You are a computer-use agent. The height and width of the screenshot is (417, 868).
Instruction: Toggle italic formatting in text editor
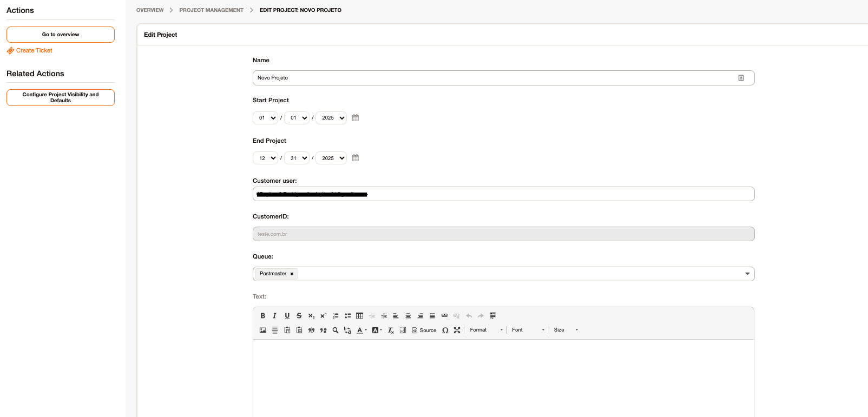pyautogui.click(x=274, y=316)
